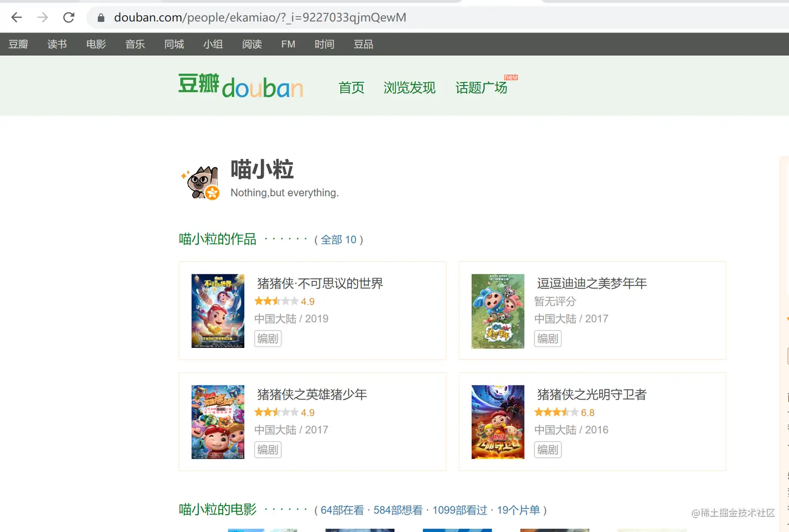Click the 暂无评分 text
Viewport: 789px width, 532px height.
(555, 301)
